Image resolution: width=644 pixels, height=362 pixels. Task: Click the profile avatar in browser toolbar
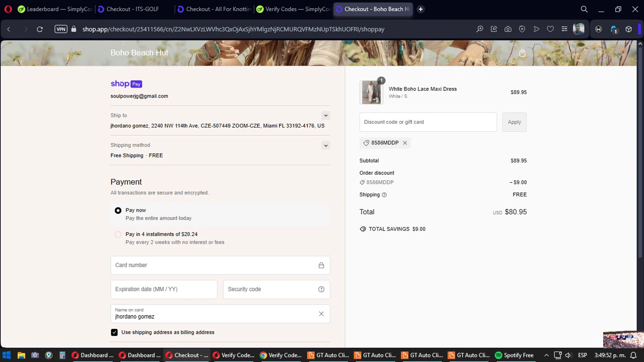579,29
